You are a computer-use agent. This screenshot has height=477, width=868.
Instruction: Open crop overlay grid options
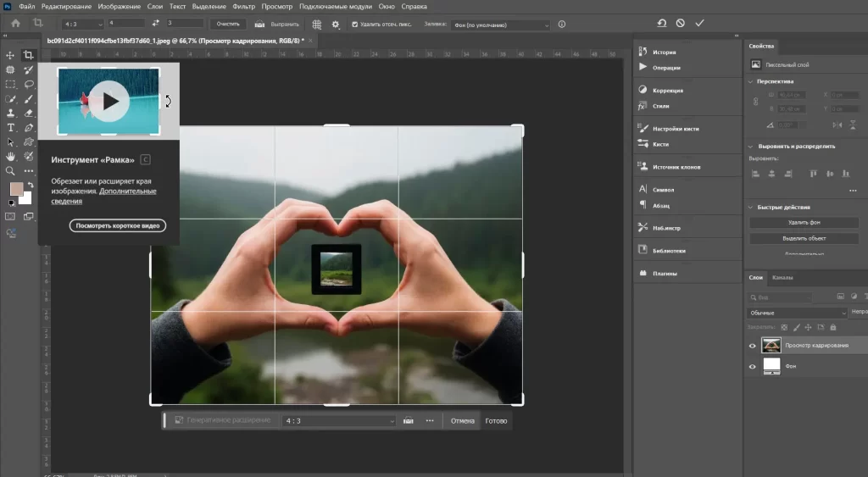pyautogui.click(x=316, y=24)
